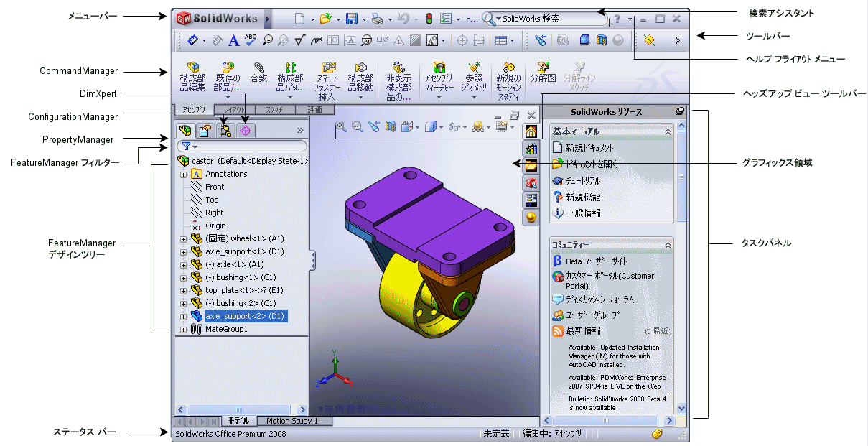This screenshot has width=868, height=446.
Task: Select axle_support<2> (D1) in the tree
Action: [x=246, y=316]
